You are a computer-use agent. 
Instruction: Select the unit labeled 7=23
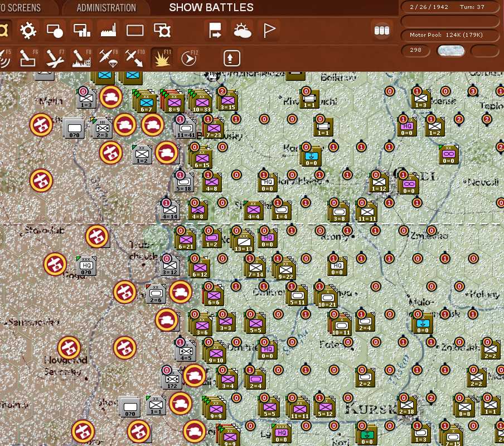coord(214,129)
